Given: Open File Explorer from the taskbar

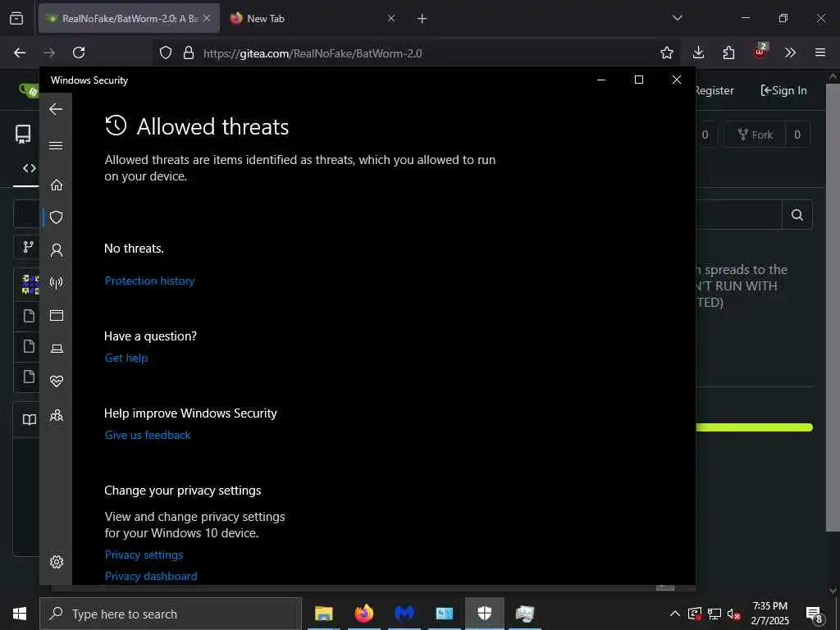Looking at the screenshot, I should [x=323, y=614].
